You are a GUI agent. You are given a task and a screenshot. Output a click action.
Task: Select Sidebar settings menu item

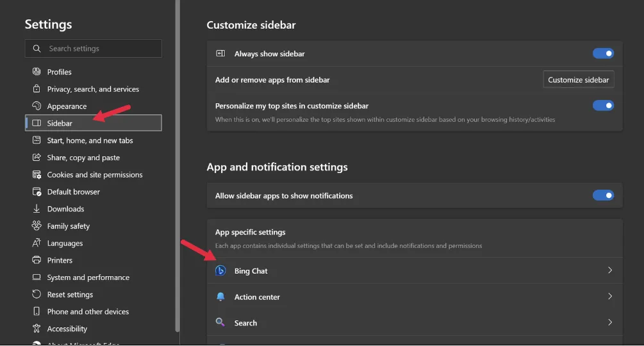pyautogui.click(x=93, y=123)
